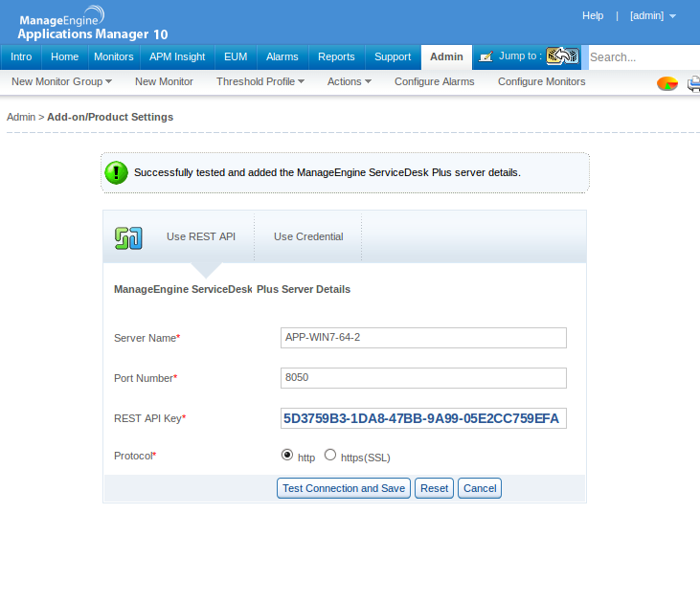Click the Add-on/Product Settings breadcrumb text
Screen dimensions: 700x603
pos(110,117)
